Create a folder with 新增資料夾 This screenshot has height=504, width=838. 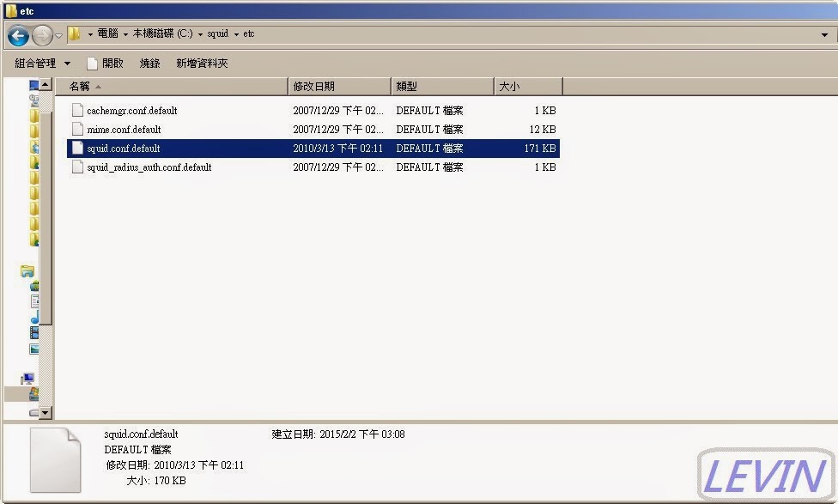tap(202, 63)
